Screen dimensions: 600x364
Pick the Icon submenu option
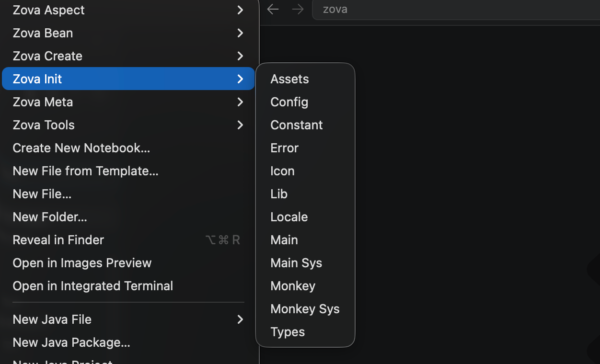tap(283, 171)
